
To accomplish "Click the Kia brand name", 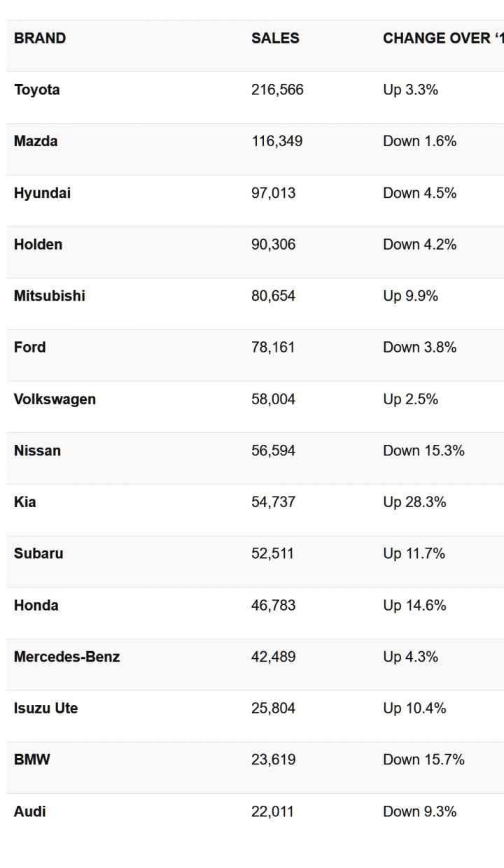I will [x=25, y=502].
